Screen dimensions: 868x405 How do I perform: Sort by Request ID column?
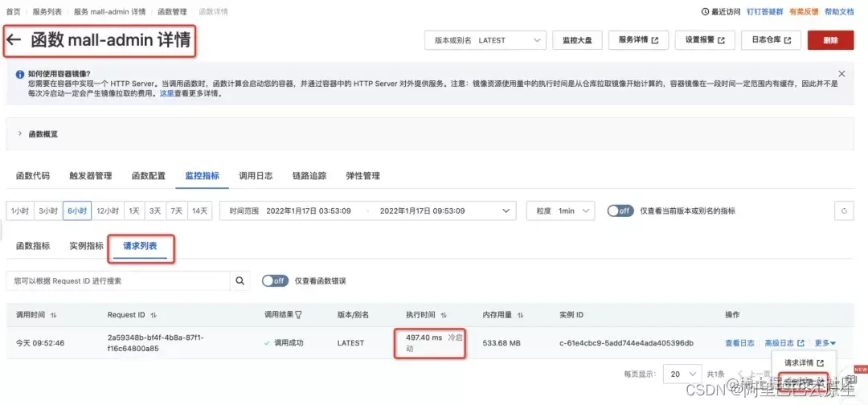[x=154, y=315]
